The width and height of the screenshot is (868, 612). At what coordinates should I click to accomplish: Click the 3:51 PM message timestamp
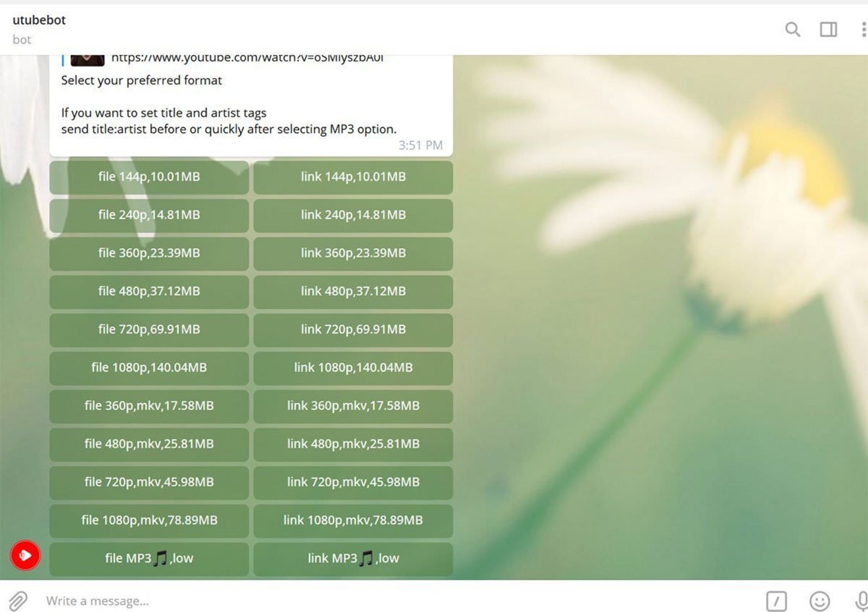(x=420, y=145)
